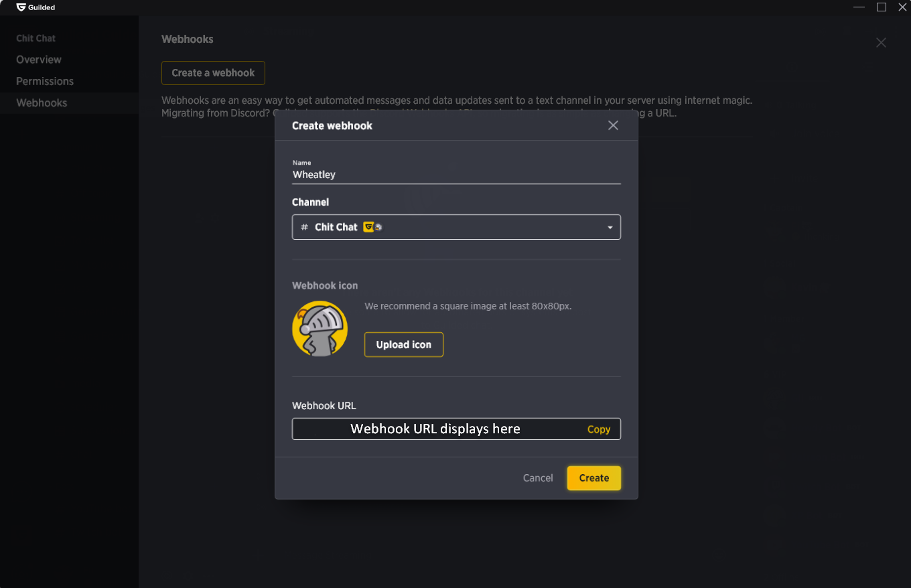The width and height of the screenshot is (911, 588).
Task: Click the square image recommendation text
Action: pos(468,306)
